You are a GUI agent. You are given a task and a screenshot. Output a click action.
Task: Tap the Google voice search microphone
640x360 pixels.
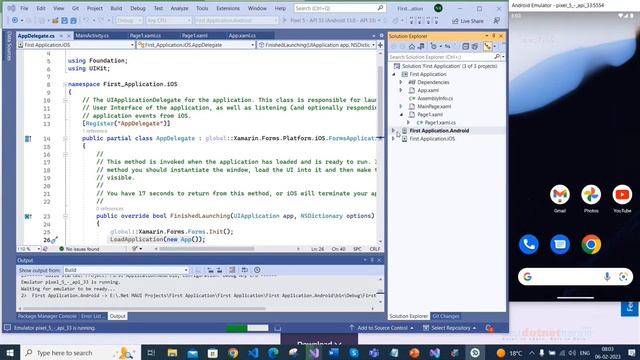tap(607, 277)
